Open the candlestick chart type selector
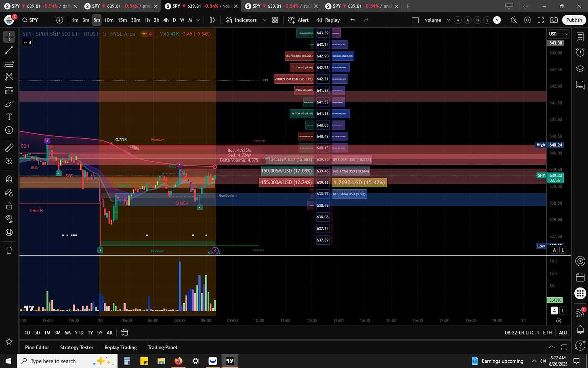The height and width of the screenshot is (368, 588). [x=212, y=20]
